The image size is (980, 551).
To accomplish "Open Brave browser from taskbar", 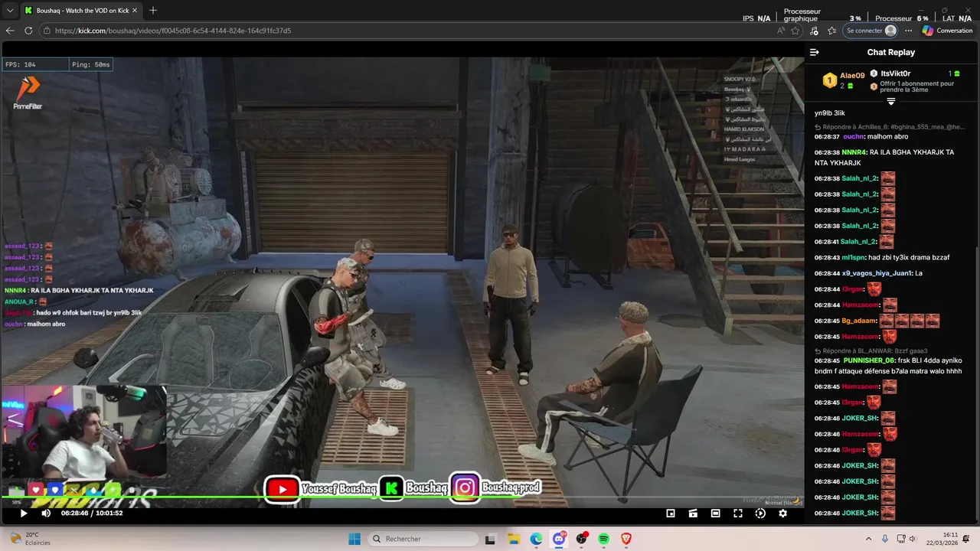I will click(626, 539).
